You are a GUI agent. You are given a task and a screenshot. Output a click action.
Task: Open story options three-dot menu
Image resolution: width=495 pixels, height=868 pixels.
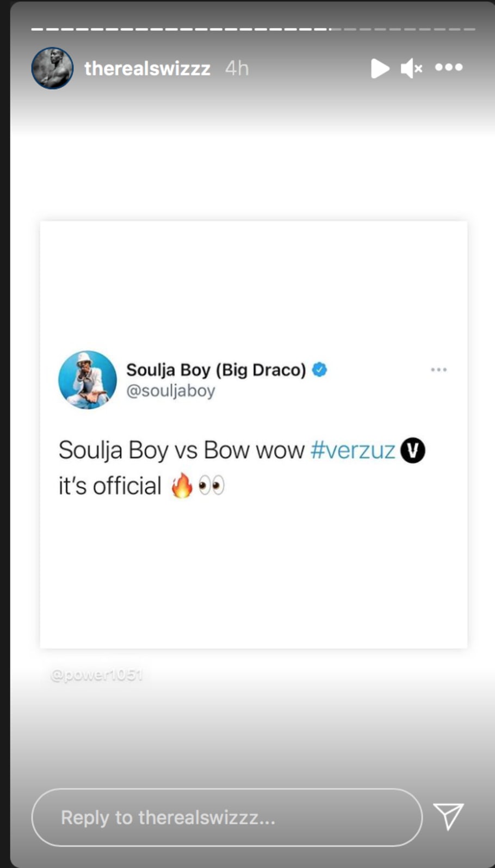pyautogui.click(x=449, y=67)
